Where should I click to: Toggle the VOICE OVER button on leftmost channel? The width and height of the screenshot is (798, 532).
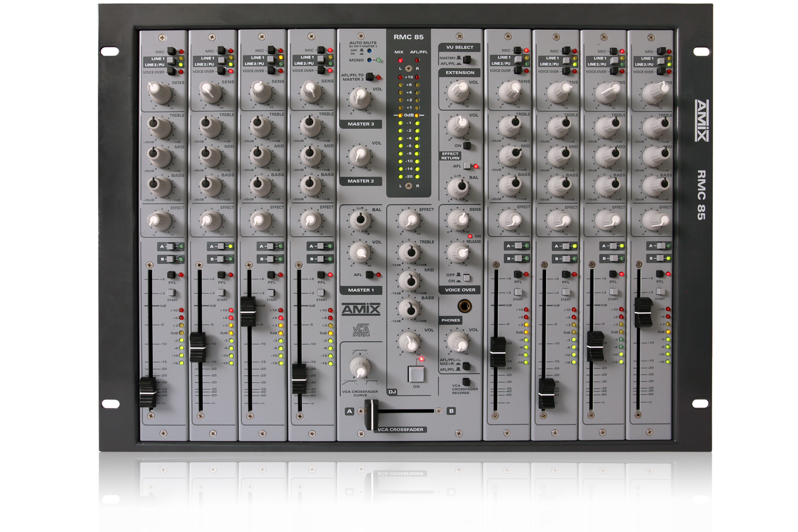pos(171,71)
